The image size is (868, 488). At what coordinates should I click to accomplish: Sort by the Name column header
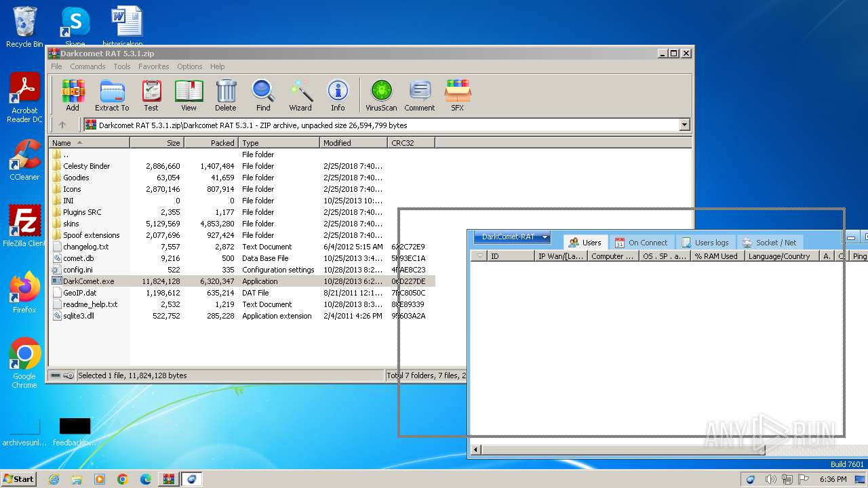point(89,143)
